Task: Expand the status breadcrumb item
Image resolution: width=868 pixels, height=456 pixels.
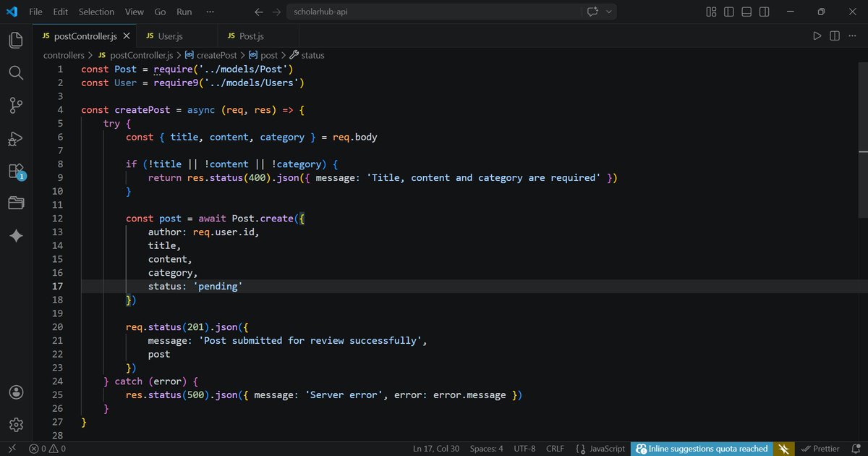Action: (307, 55)
